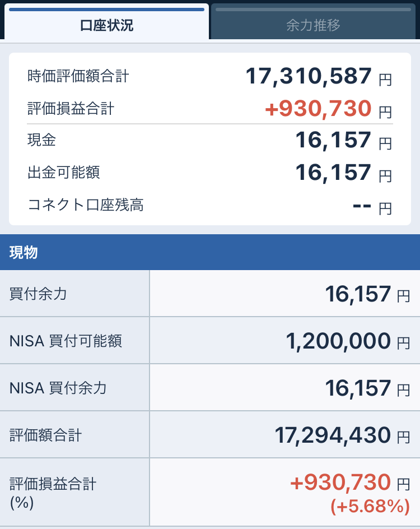Tap the コネクト口座残高 dashes value
The height and width of the screenshot is (529, 420).
362,206
